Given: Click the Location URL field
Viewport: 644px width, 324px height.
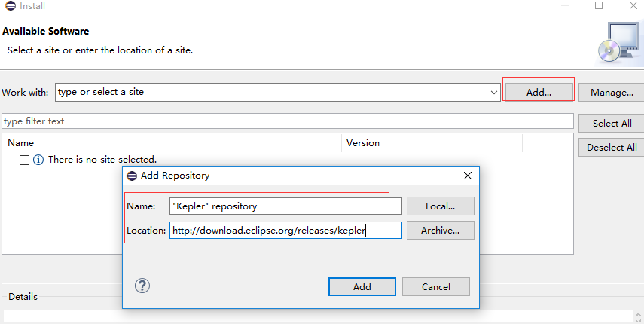Looking at the screenshot, I should point(285,231).
